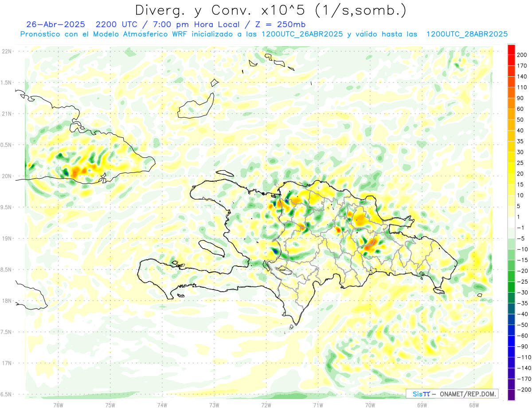The image size is (532, 411).
Task: Click colorbar value label '15'
Action: [521, 184]
